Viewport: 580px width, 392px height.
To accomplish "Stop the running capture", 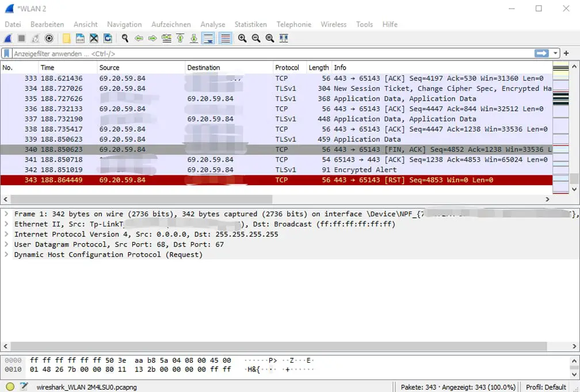I will pos(21,38).
